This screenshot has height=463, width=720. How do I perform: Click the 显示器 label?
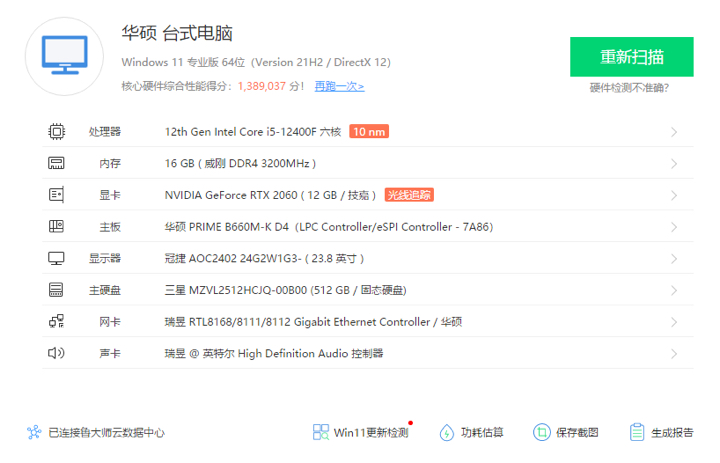[105, 259]
